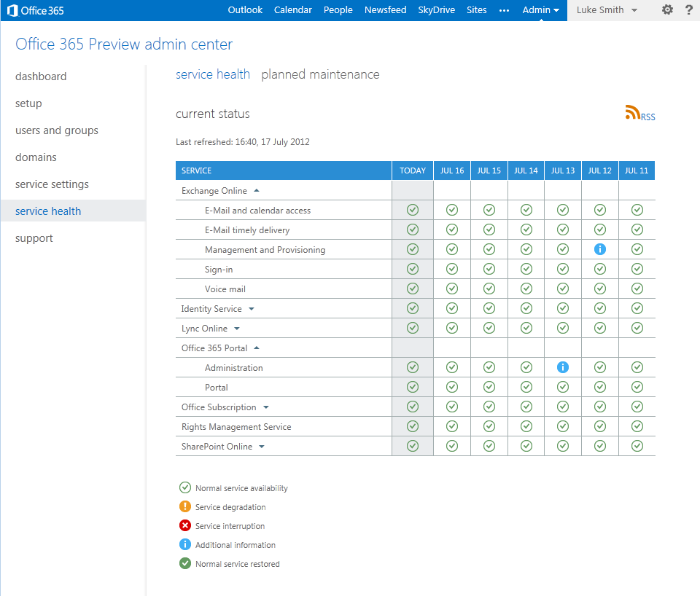Open Jul 13 Administration info icon
The width and height of the screenshot is (700, 596).
point(563,367)
